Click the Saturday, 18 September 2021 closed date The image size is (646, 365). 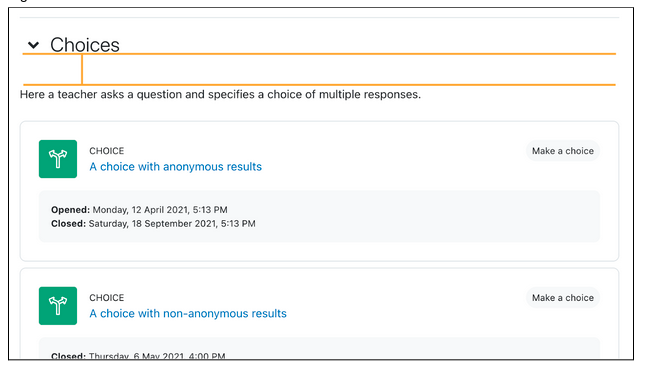click(172, 224)
